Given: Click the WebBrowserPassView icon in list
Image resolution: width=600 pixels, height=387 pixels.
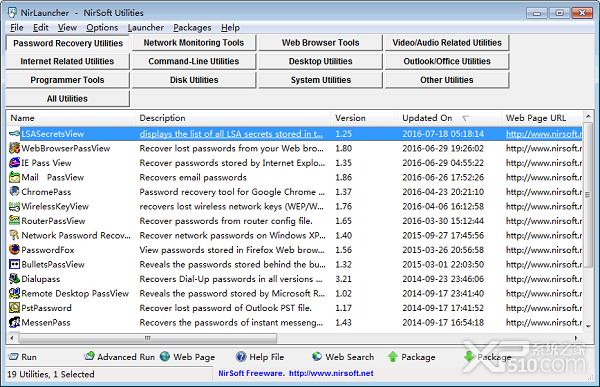Looking at the screenshot, I should 14,148.
